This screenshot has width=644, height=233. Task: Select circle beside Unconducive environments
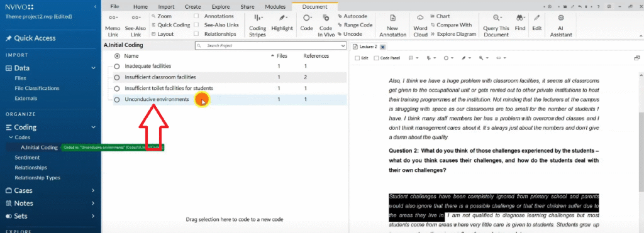116,99
